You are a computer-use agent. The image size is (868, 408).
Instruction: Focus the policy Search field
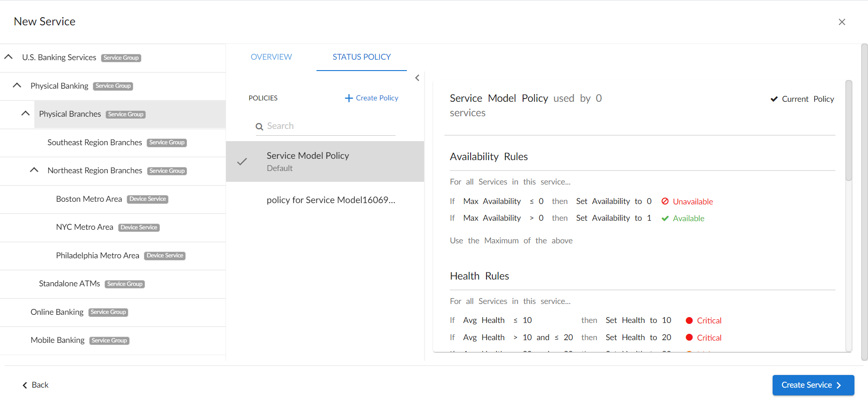[x=330, y=126]
